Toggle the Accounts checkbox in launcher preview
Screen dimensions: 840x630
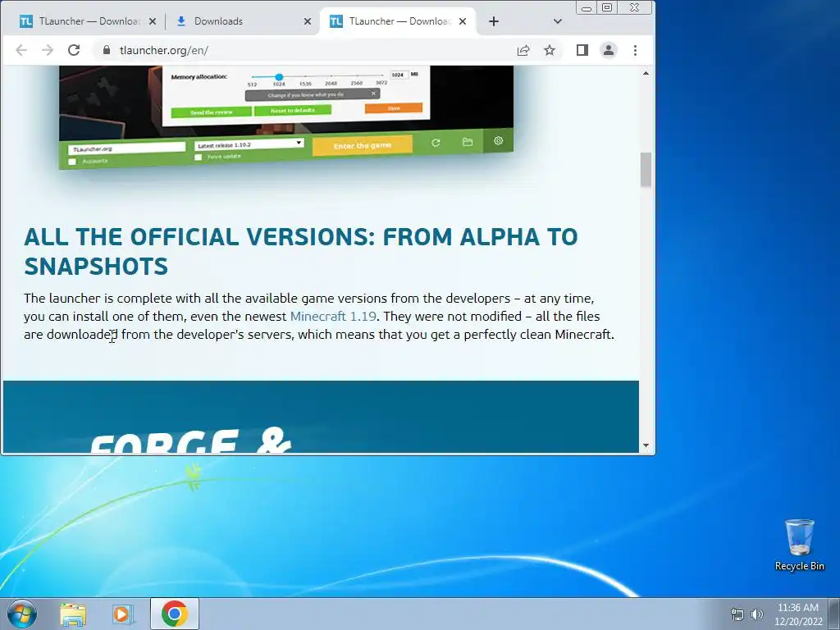click(72, 162)
